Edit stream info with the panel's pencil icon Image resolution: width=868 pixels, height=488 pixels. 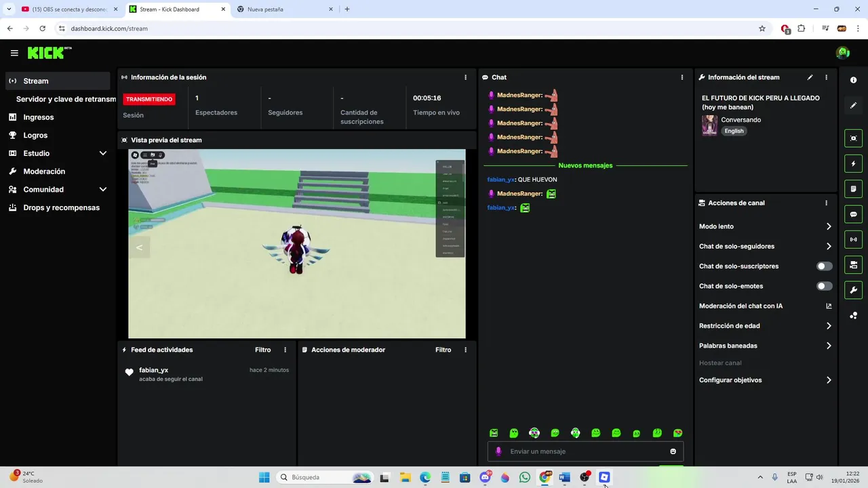pyautogui.click(x=810, y=77)
